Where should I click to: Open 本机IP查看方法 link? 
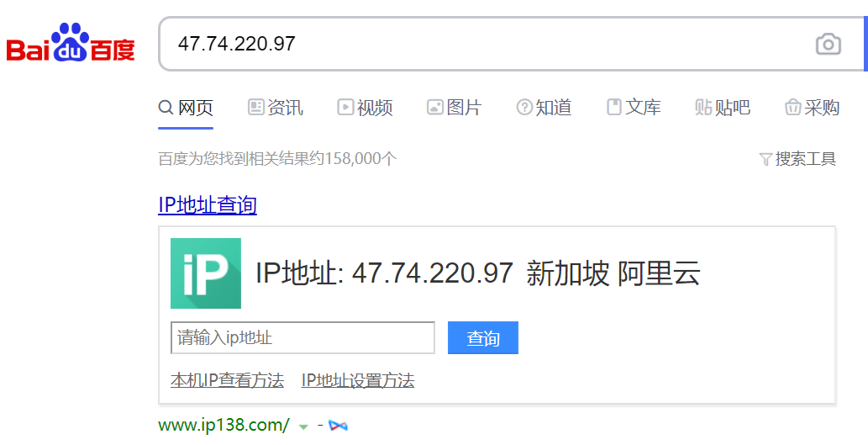(x=228, y=381)
